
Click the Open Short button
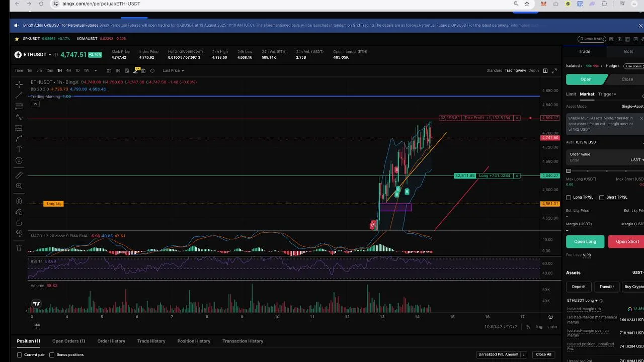tap(627, 242)
